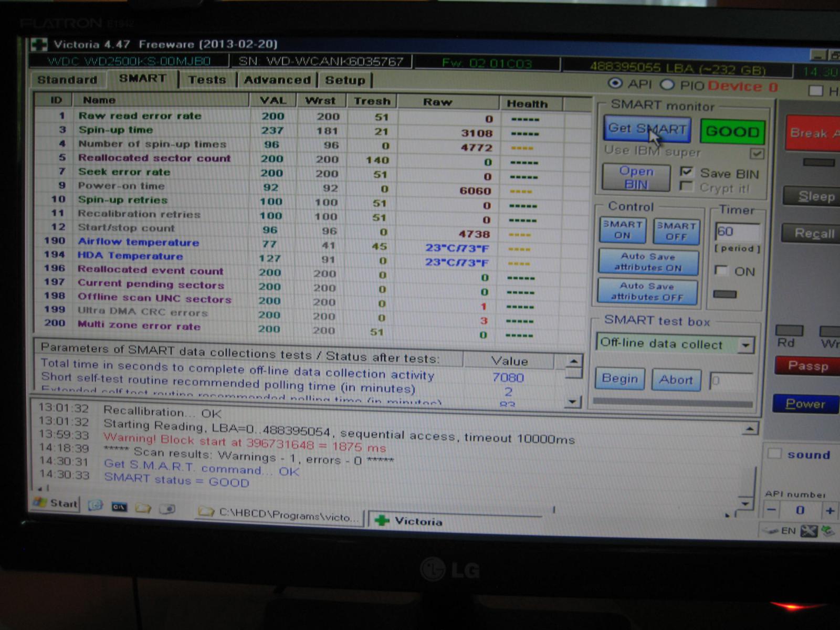The width and height of the screenshot is (840, 630).
Task: Click the Sleep button
Action: pos(812,196)
